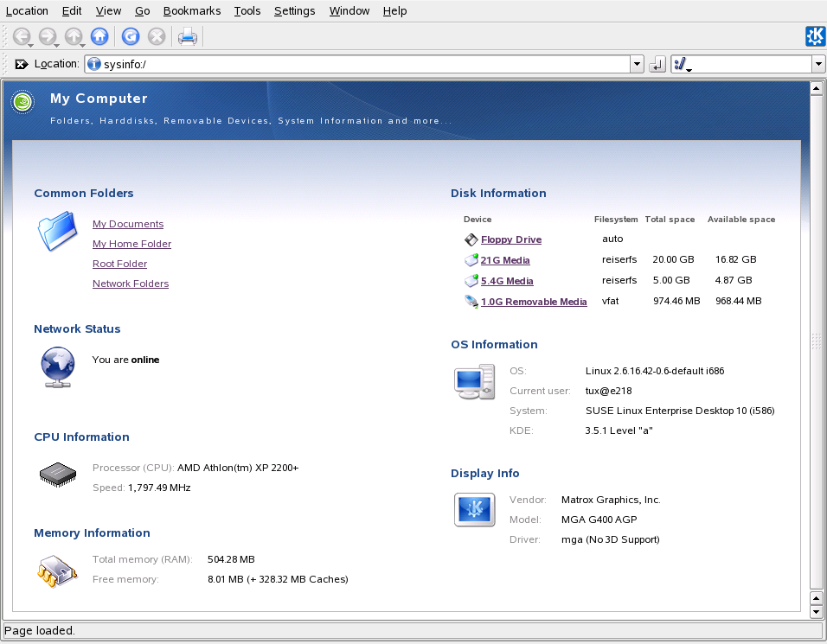
Task: Click the Print toolbar icon
Action: coord(188,36)
